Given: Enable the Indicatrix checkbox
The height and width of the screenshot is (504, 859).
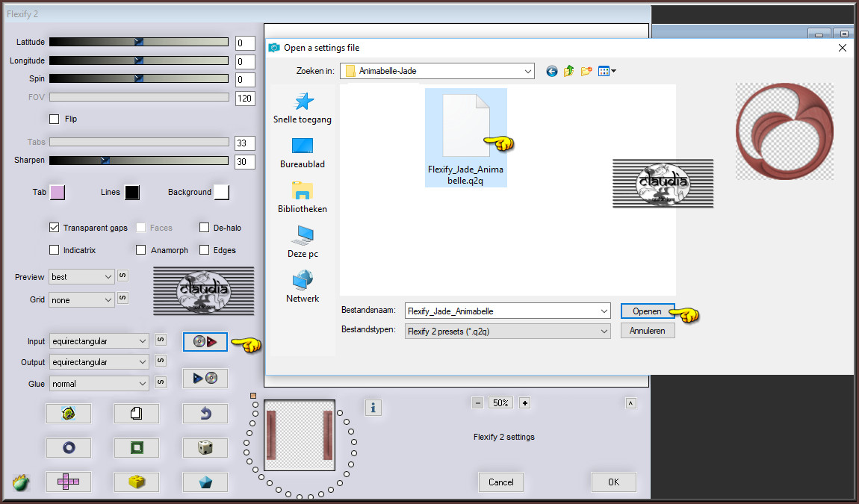Looking at the screenshot, I should tap(55, 250).
